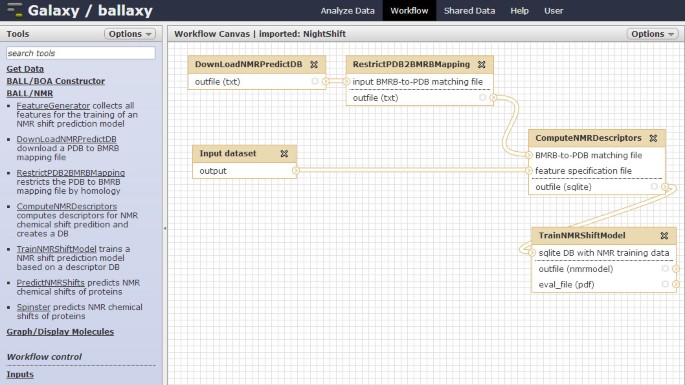Remove the ComputeNMRDescriptors node with its X icon
This screenshot has width=685, height=385.
tap(653, 138)
